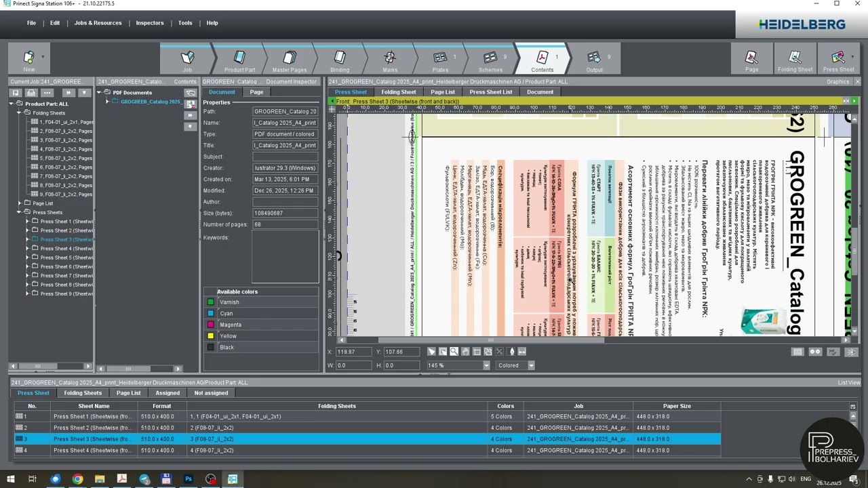This screenshot has width=868, height=488.
Task: Open the zoom percentage dropdown
Action: tap(486, 365)
